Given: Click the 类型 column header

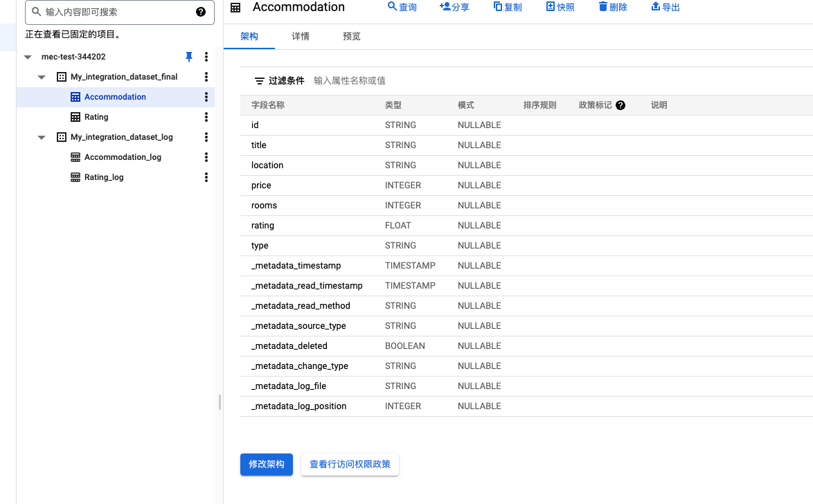Looking at the screenshot, I should point(393,105).
